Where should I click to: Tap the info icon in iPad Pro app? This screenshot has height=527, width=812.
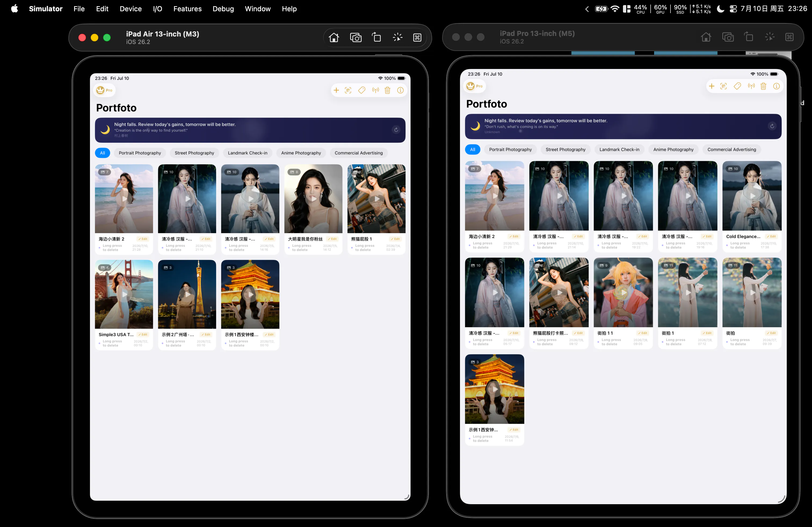pos(776,86)
